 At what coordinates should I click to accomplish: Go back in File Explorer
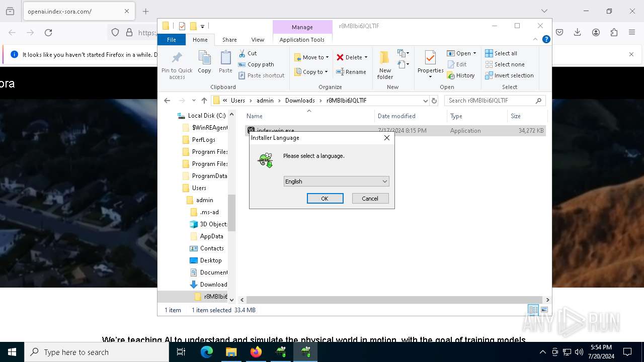pyautogui.click(x=167, y=101)
